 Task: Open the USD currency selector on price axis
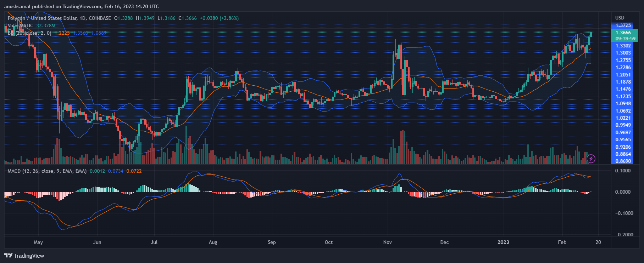click(x=620, y=18)
